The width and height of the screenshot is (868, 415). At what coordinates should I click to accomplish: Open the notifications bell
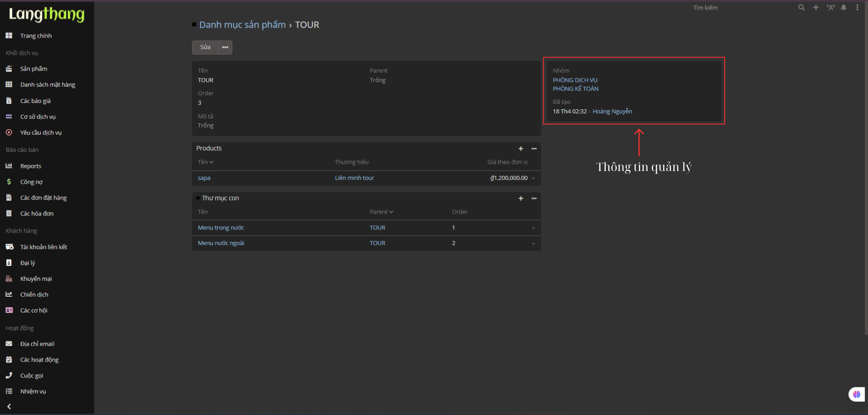(843, 8)
